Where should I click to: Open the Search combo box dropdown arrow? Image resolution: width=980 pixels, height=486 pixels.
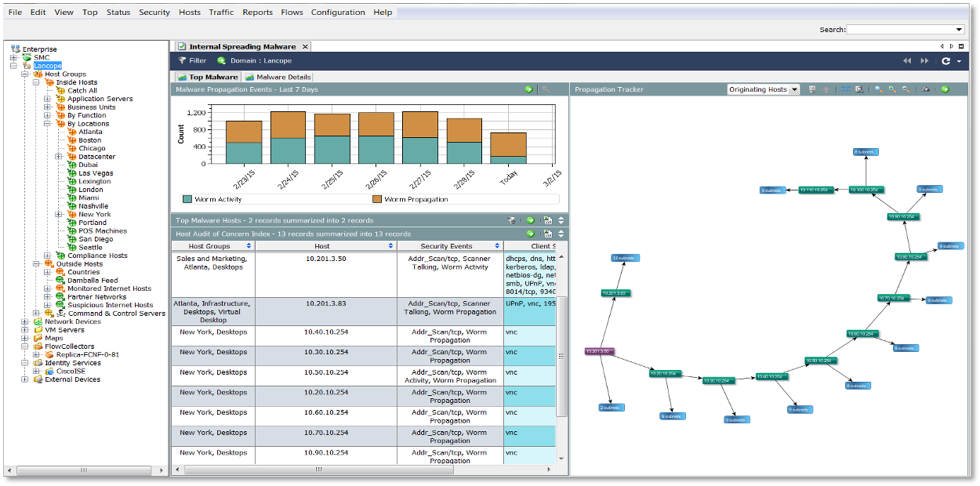coord(960,30)
